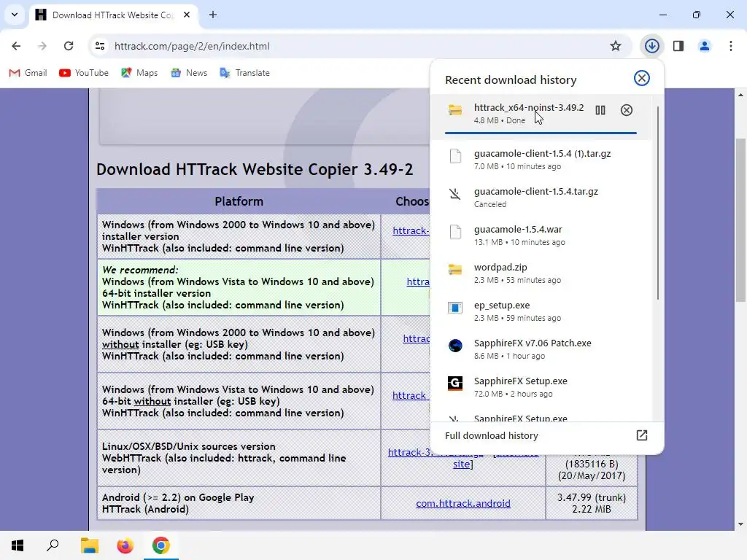
Task: Open the Chrome profile icon
Action: point(704,46)
